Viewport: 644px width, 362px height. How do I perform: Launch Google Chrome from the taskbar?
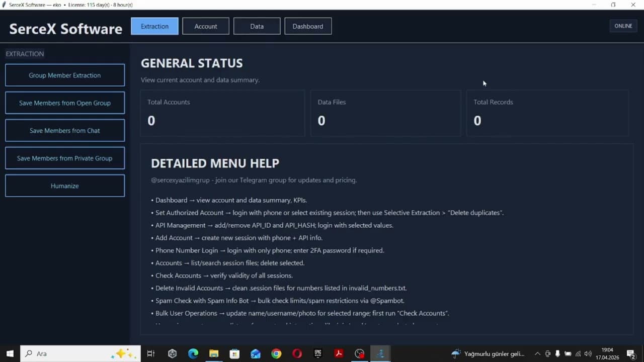[276, 353]
